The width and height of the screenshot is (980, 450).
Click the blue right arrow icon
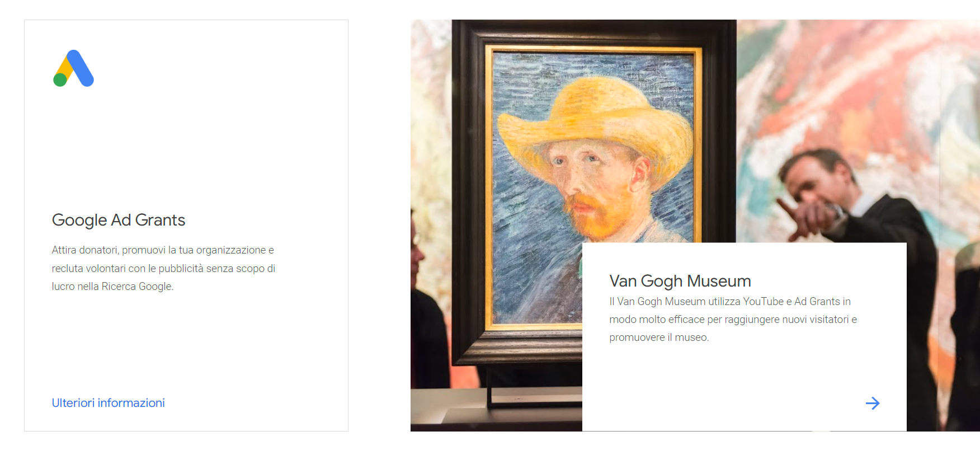(873, 403)
